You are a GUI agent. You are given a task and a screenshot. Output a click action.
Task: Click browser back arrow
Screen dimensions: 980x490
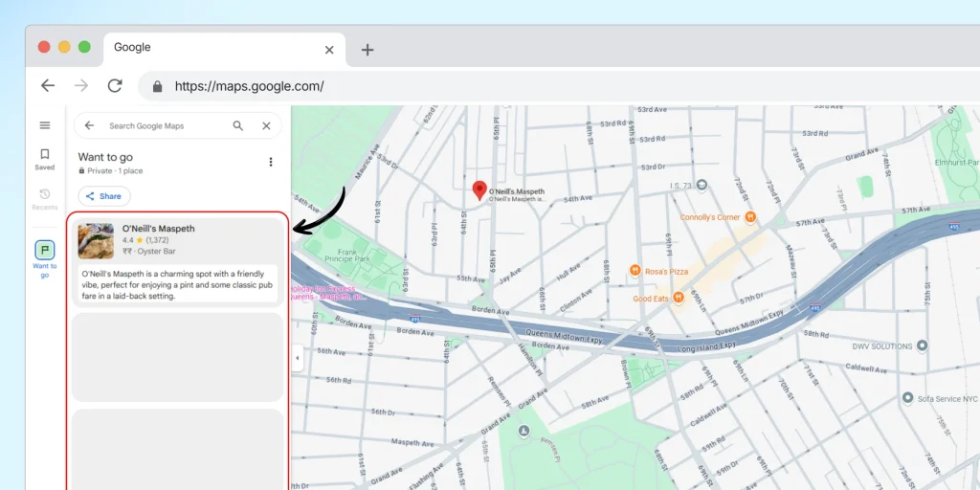click(48, 85)
